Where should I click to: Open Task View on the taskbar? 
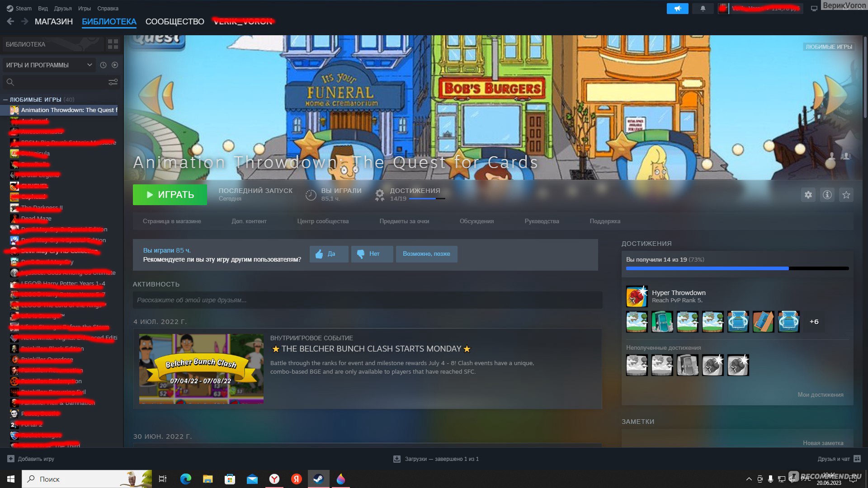(163, 479)
